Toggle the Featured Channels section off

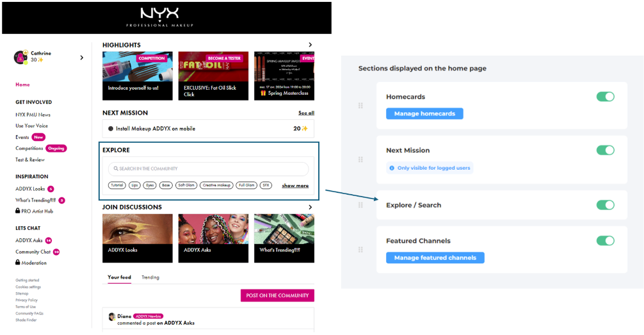click(605, 241)
